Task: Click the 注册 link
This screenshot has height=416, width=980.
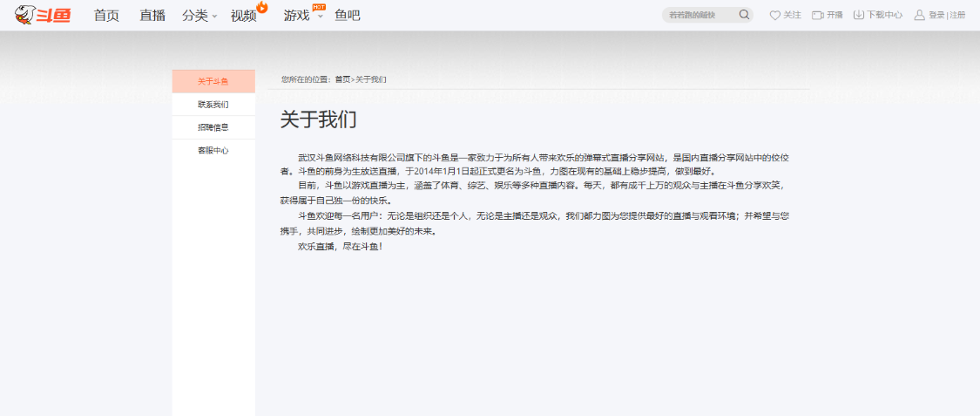Action: [957, 15]
